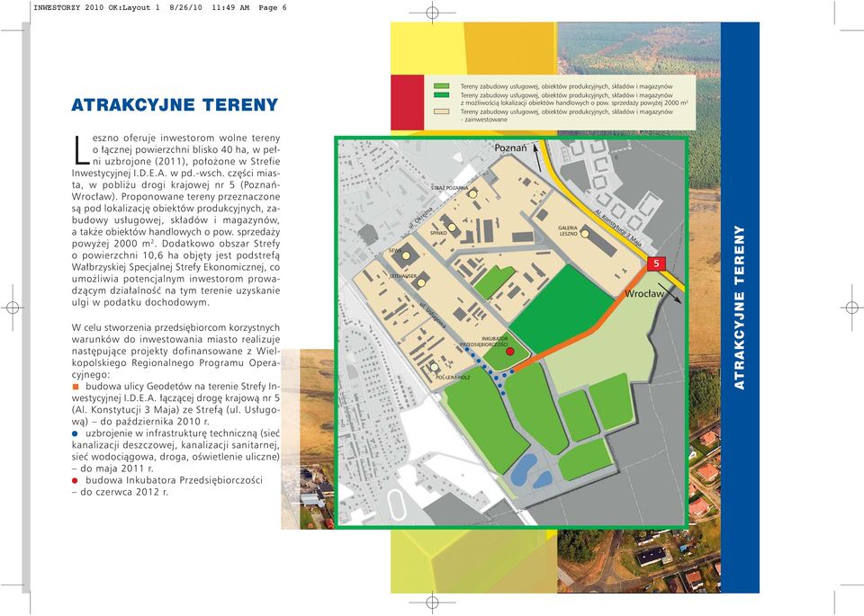Image resolution: width=864 pixels, height=616 pixels.
Task: Click the 'SPINKO' map label
Action: (x=438, y=233)
